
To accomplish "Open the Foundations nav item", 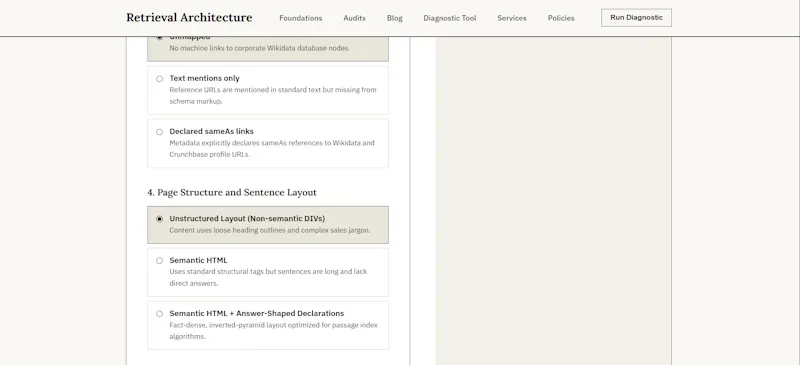I will 301,18.
